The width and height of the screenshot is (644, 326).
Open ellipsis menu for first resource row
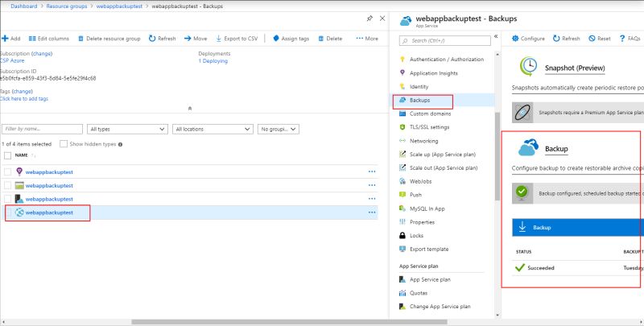coord(372,171)
